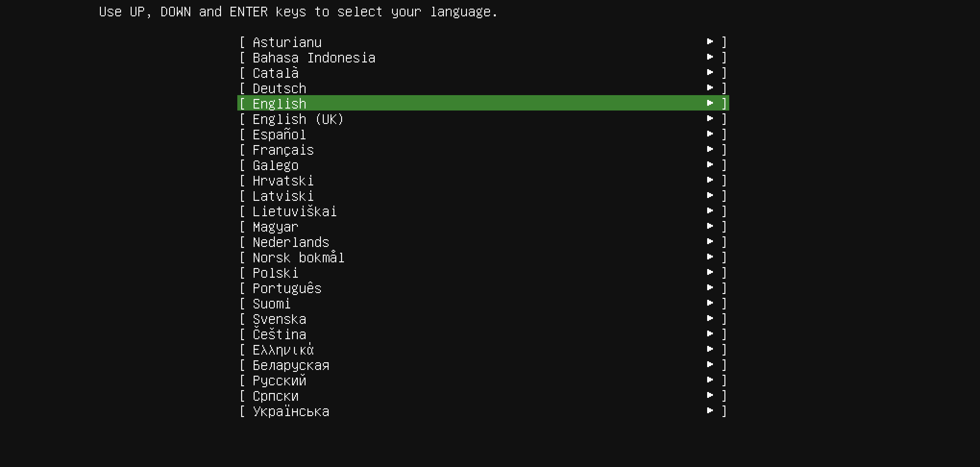
Task: Choose Ελληνικά from the language list
Action: click(483, 350)
